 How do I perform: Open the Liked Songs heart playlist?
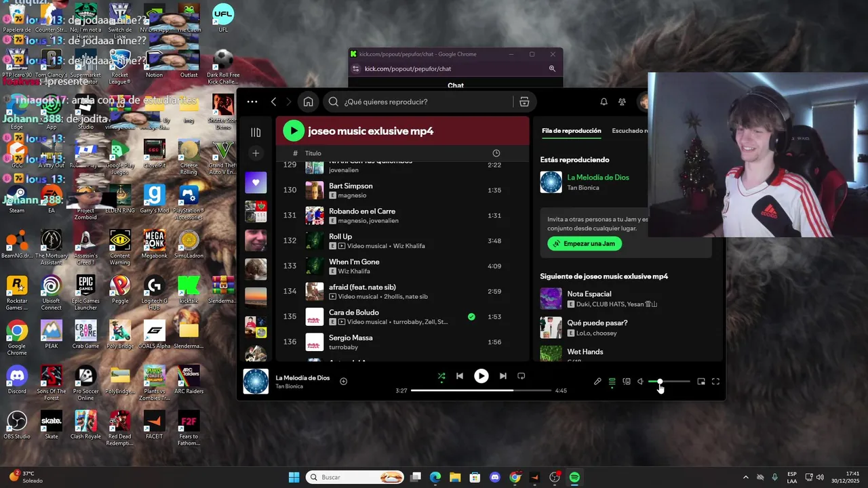(256, 182)
